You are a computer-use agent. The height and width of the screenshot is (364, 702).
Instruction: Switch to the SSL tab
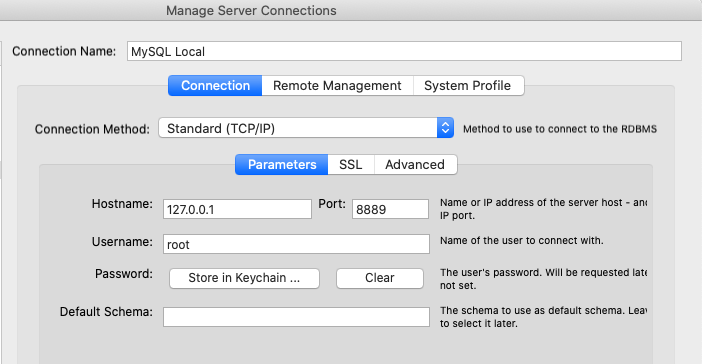[x=351, y=164]
